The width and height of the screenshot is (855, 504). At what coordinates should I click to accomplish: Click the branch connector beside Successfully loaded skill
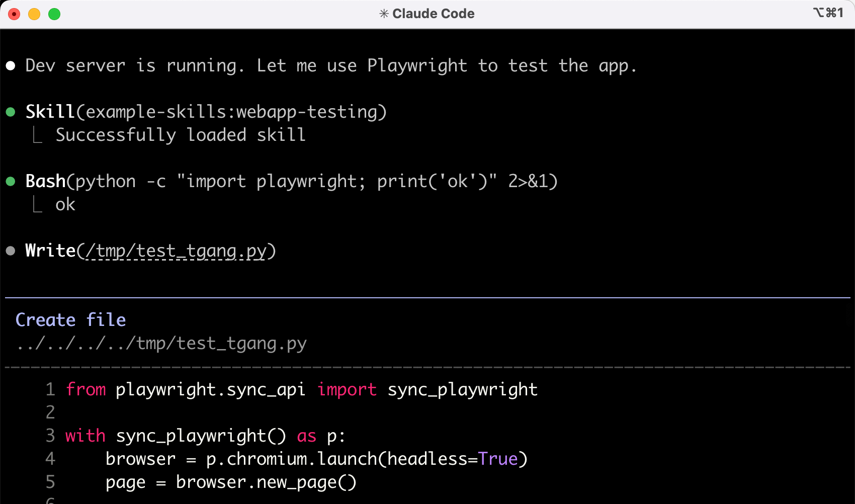click(37, 135)
